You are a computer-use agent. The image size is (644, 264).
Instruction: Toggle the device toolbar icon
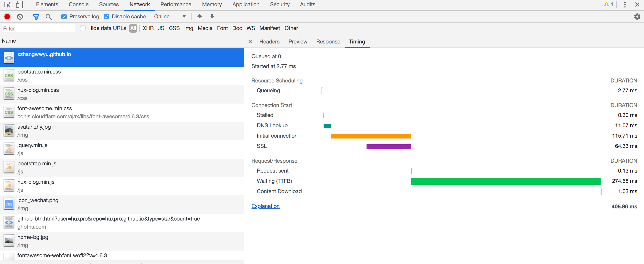point(19,4)
